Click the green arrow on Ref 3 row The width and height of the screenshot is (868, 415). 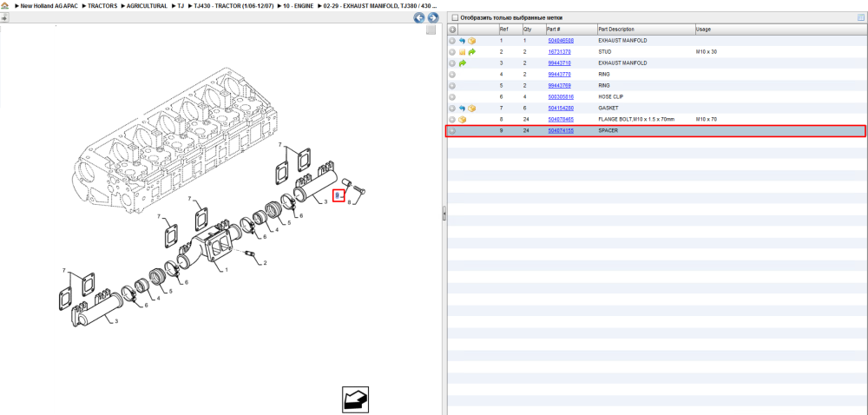coord(463,63)
